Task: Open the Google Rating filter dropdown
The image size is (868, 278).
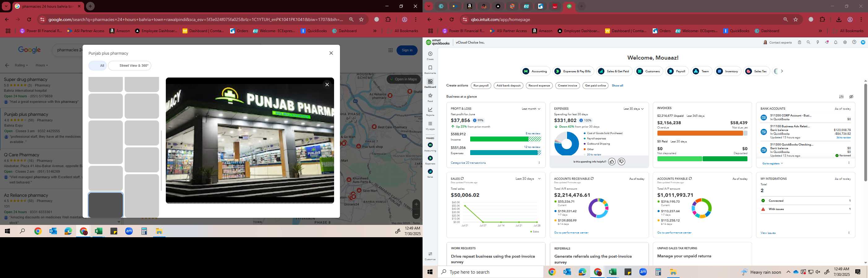Action: [21, 65]
